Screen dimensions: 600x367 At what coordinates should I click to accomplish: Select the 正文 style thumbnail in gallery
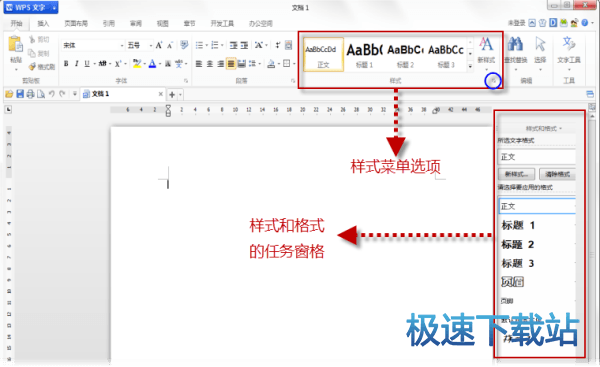point(323,54)
